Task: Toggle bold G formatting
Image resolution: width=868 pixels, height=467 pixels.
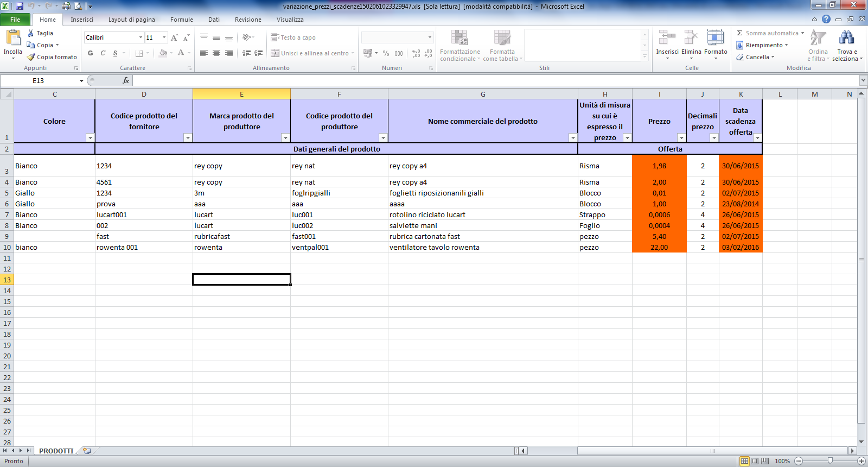Action: (91, 53)
